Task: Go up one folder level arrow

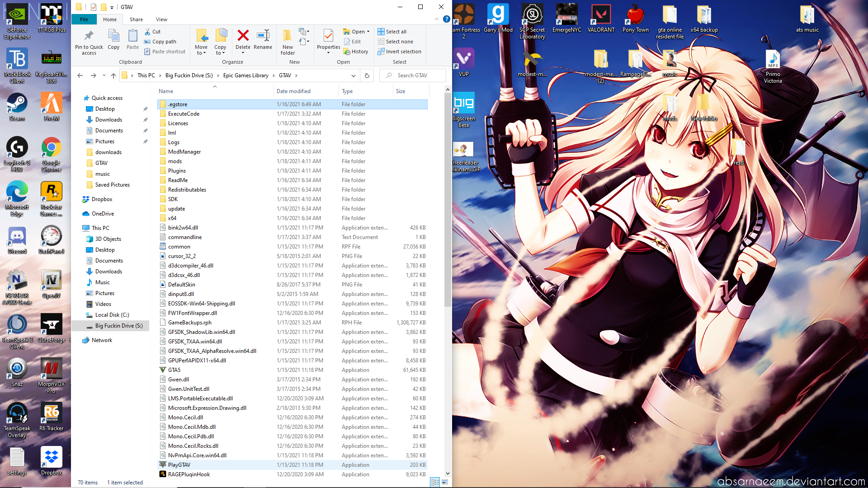Action: (x=113, y=75)
